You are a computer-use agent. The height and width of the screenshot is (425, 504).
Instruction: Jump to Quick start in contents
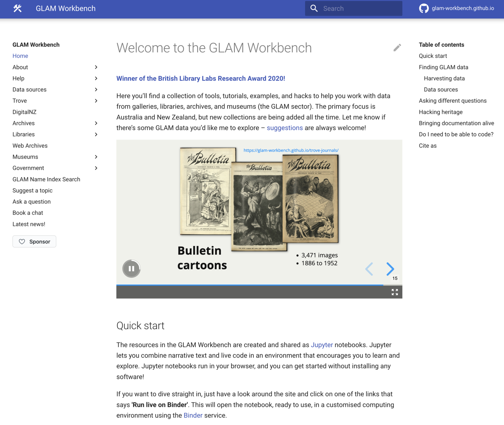coord(433,56)
